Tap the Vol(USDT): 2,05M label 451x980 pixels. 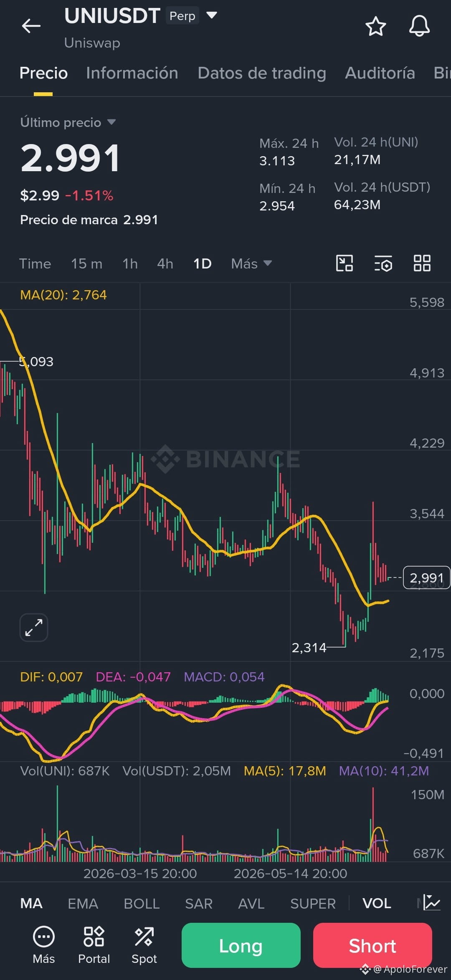click(x=177, y=771)
